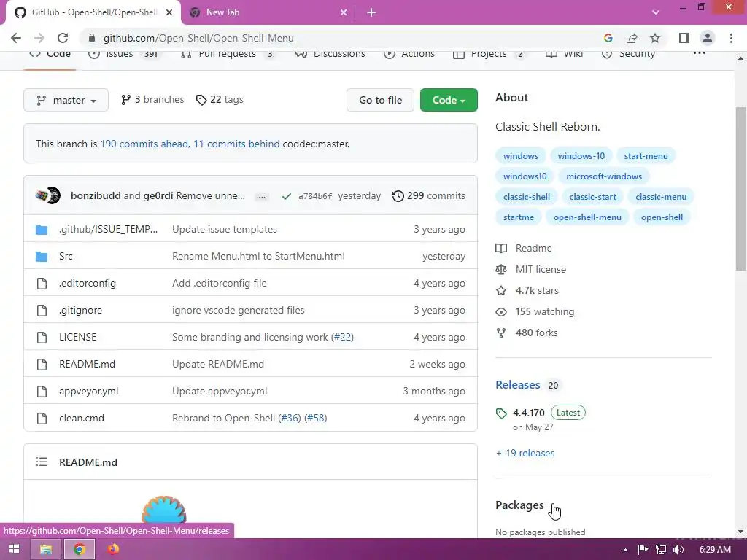View the 299 commits history

tap(429, 195)
